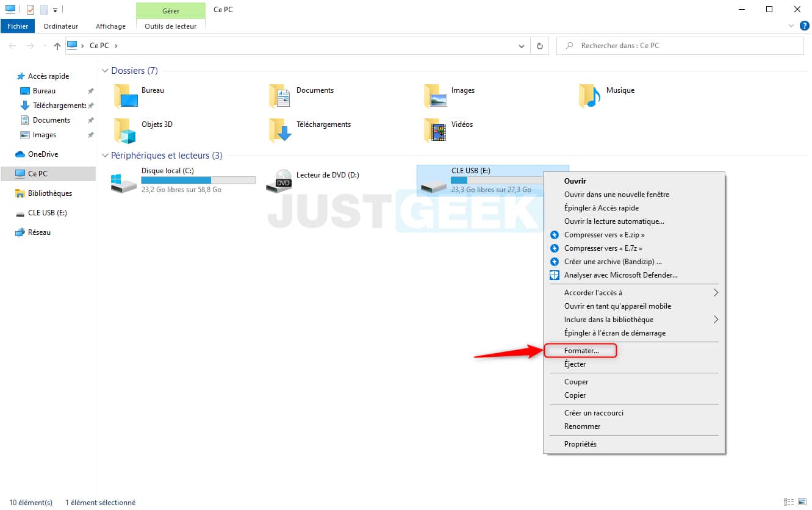
Task: Collapse the Périphériques et lecteurs section
Action: 105,155
